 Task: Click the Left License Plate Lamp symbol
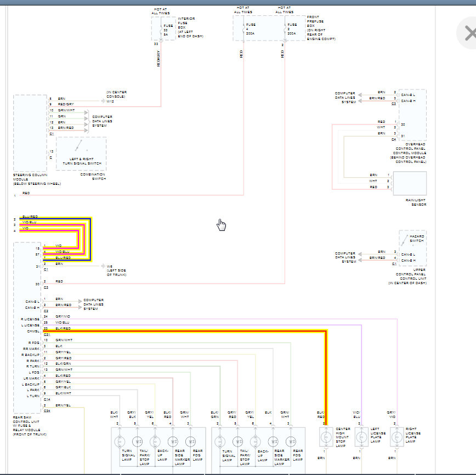[x=361, y=438]
